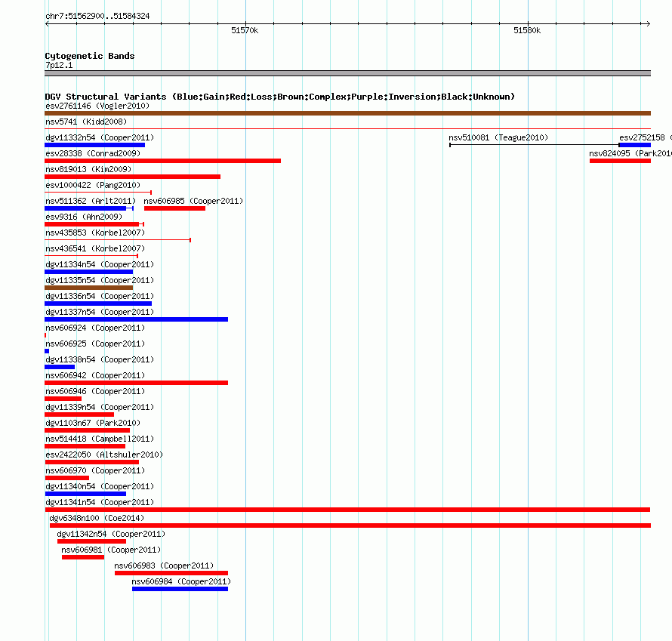Select the red nsv606942 loss bar

coord(136,383)
